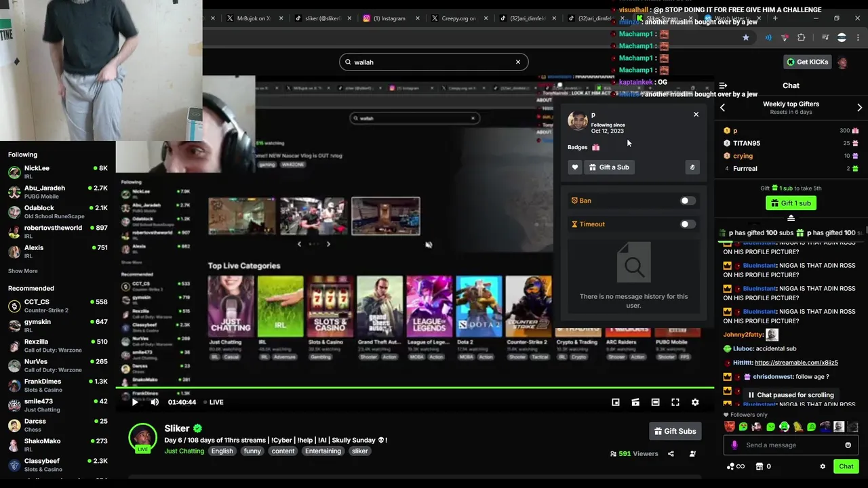The height and width of the screenshot is (488, 868).
Task: Open CCT_CS in Recommended list
Action: click(58, 306)
